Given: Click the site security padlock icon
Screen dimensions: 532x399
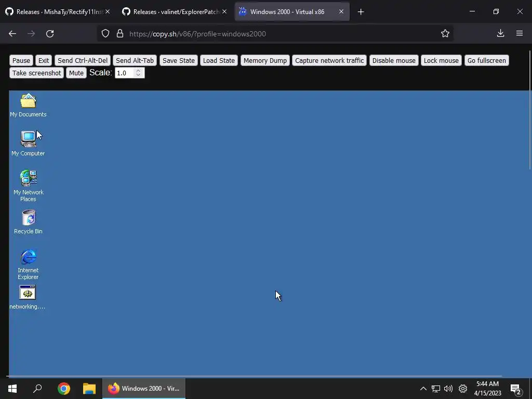Looking at the screenshot, I should pyautogui.click(x=120, y=34).
